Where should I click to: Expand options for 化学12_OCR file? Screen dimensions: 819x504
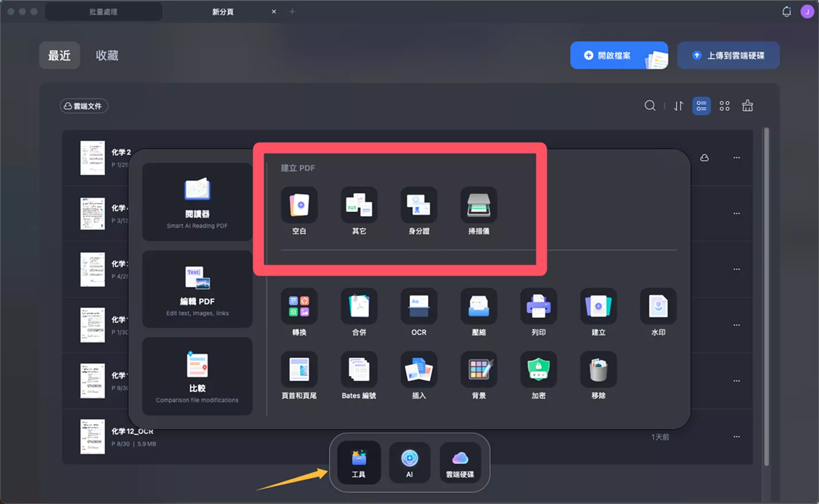click(736, 437)
